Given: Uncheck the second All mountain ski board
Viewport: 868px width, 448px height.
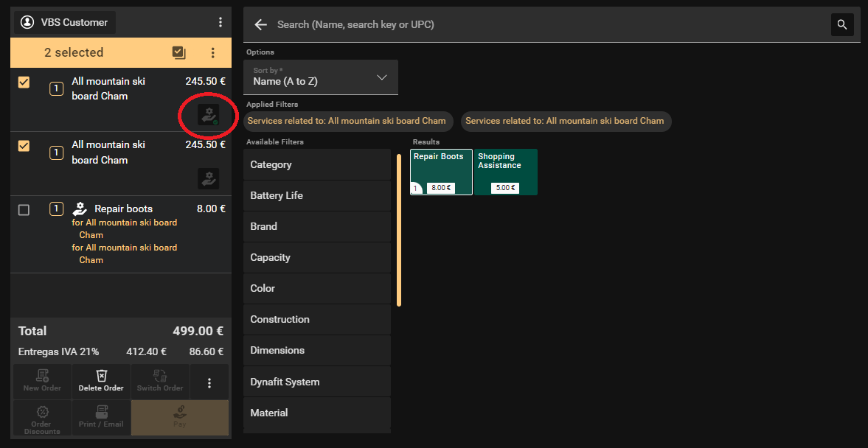Looking at the screenshot, I should tap(24, 146).
